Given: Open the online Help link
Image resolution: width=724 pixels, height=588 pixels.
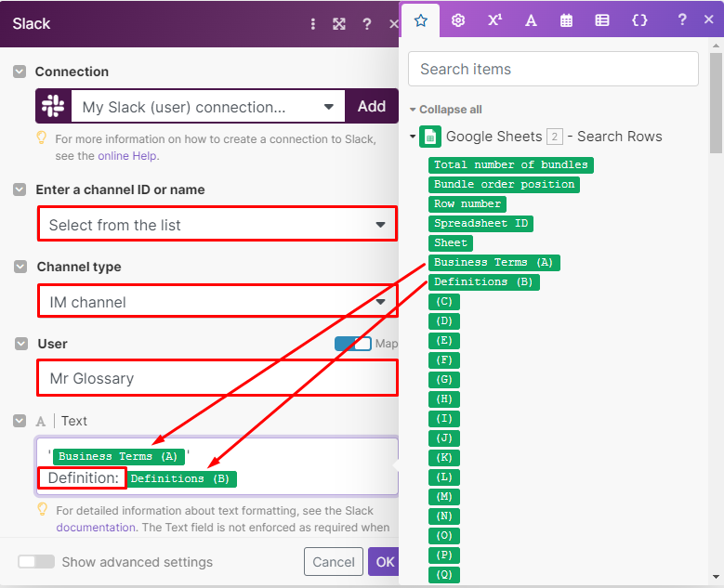Looking at the screenshot, I should pos(127,156).
